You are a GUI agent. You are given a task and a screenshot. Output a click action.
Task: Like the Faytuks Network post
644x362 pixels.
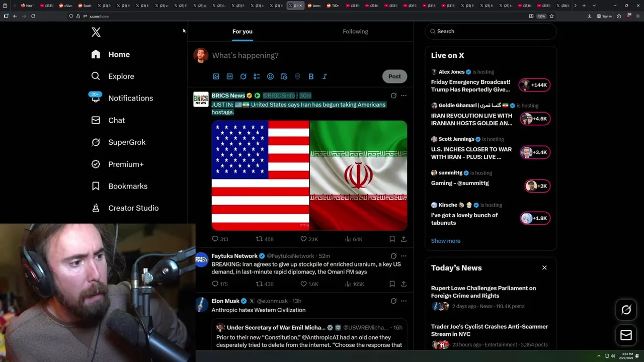tap(309, 284)
